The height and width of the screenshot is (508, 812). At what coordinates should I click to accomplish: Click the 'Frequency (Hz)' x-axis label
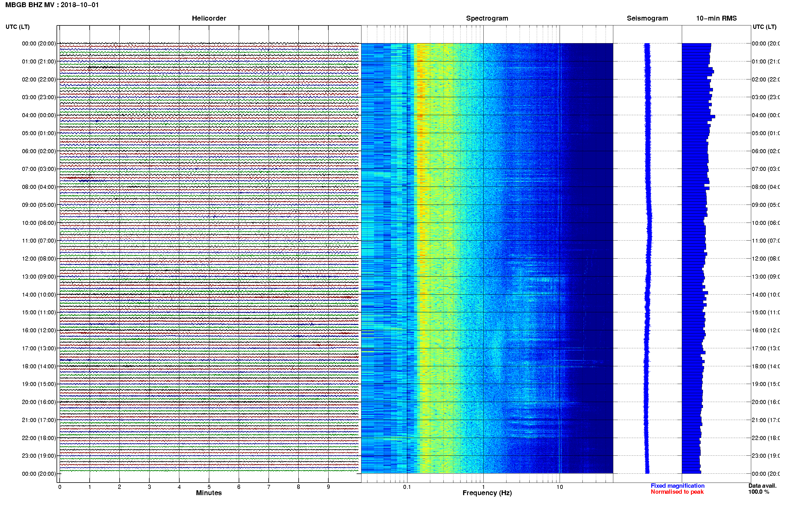coord(487,493)
